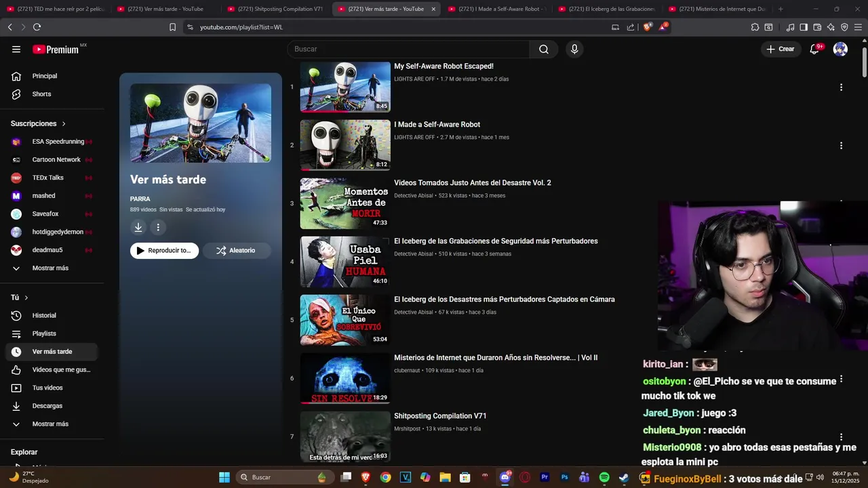Viewport: 868px width, 488px height.
Task: Open Spotify from the taskbar
Action: click(x=604, y=477)
